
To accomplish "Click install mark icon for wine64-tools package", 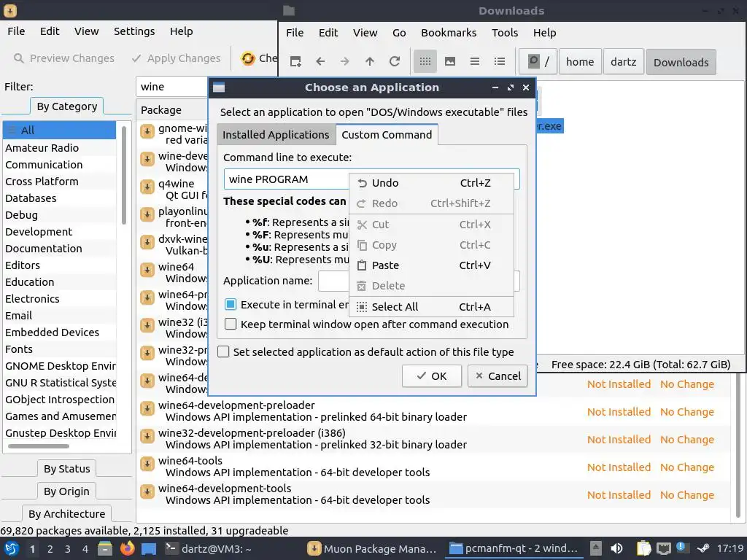I will click(147, 463).
